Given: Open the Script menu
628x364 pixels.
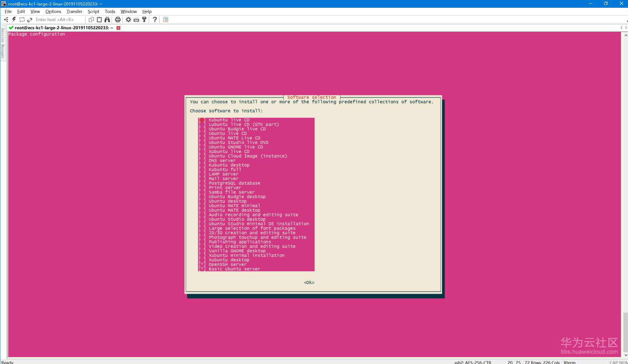Looking at the screenshot, I should 94,12.
